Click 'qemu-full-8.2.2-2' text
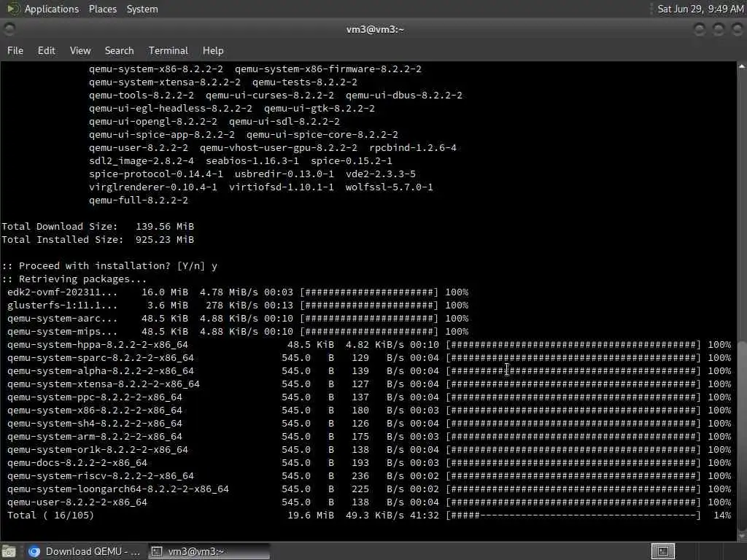 coord(138,201)
